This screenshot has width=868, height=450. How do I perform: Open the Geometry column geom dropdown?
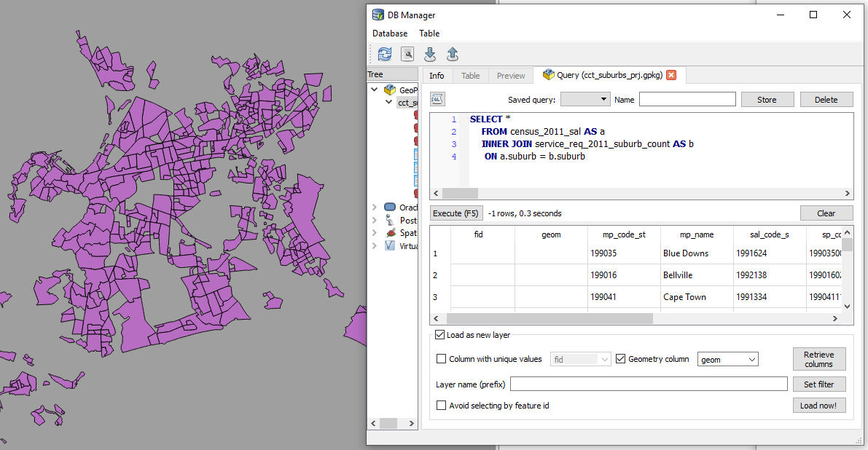tap(727, 359)
